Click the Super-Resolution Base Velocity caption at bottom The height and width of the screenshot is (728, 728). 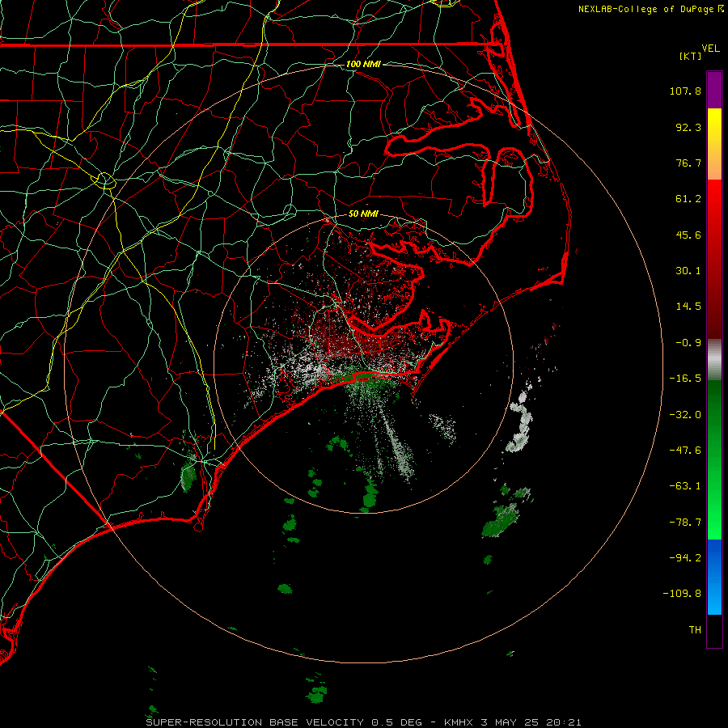click(x=363, y=722)
